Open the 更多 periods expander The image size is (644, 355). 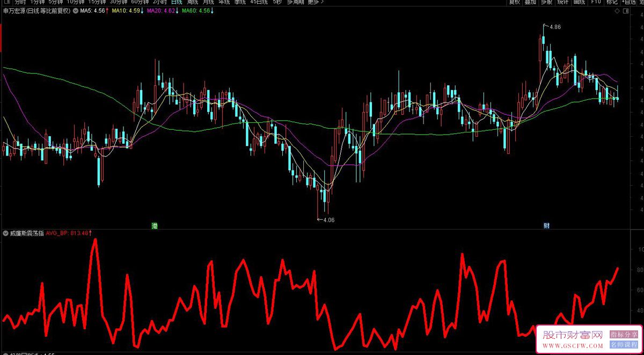click(x=316, y=2)
